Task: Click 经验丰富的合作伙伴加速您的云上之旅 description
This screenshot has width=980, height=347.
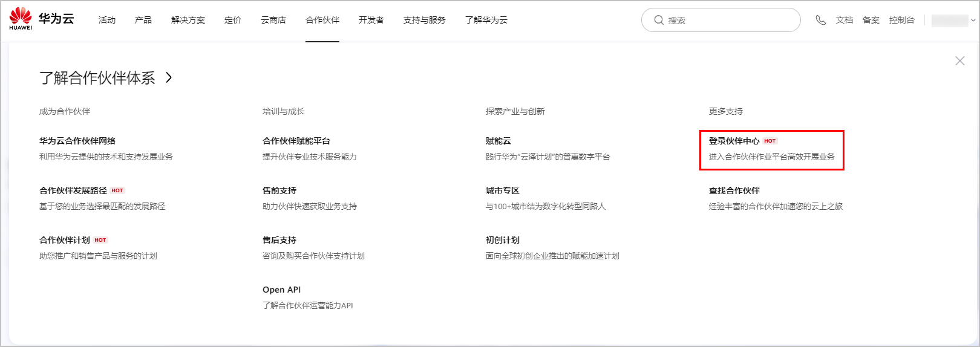Action: click(776, 206)
